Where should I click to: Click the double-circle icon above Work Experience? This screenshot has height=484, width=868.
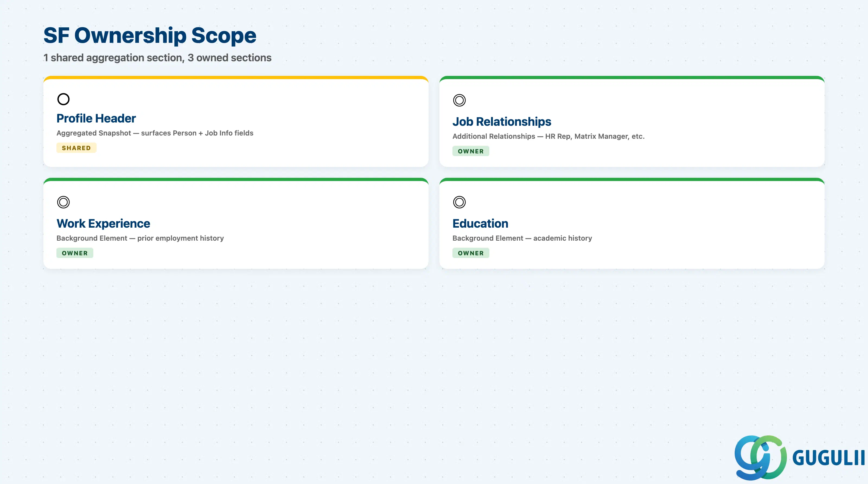[x=63, y=202]
